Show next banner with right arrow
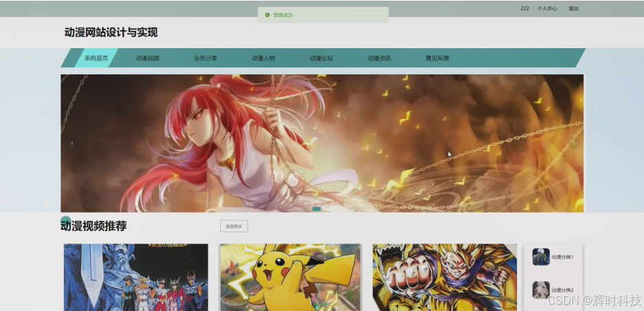Viewport: 644px width, 311px height. [x=575, y=143]
